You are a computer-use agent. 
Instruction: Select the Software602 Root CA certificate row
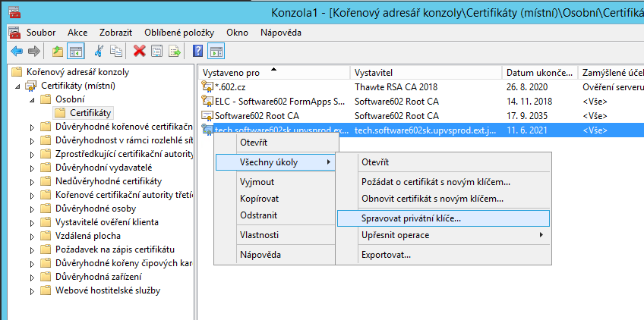click(257, 116)
